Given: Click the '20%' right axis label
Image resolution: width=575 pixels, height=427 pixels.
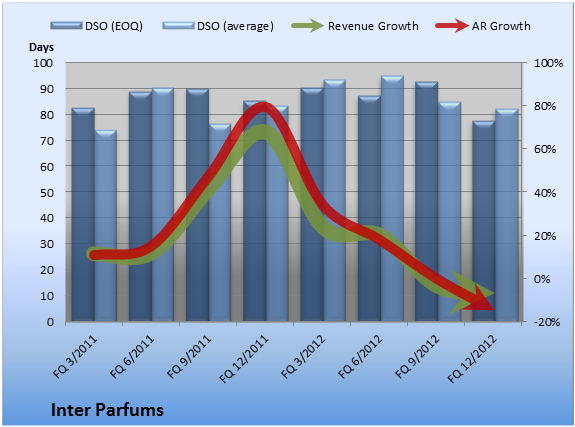Looking at the screenshot, I should coord(545,236).
